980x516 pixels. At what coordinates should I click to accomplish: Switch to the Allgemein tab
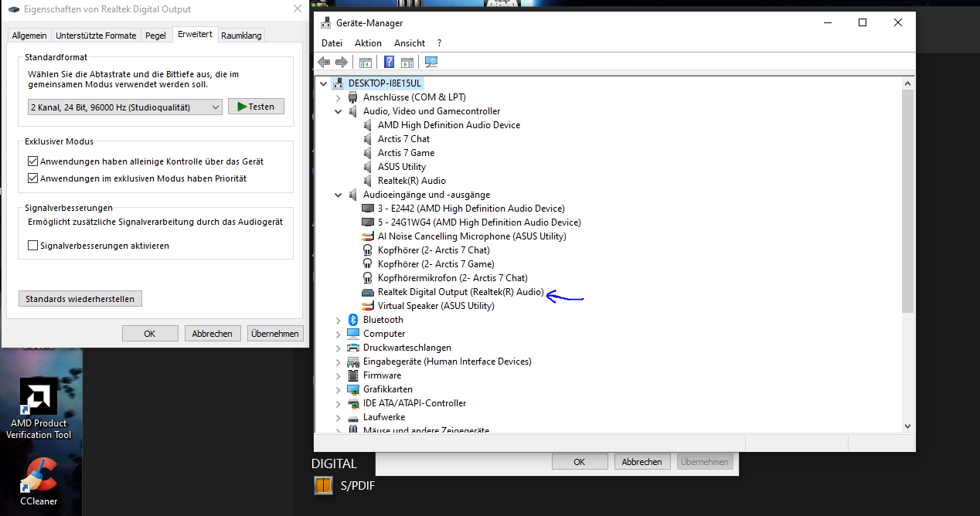(x=29, y=36)
